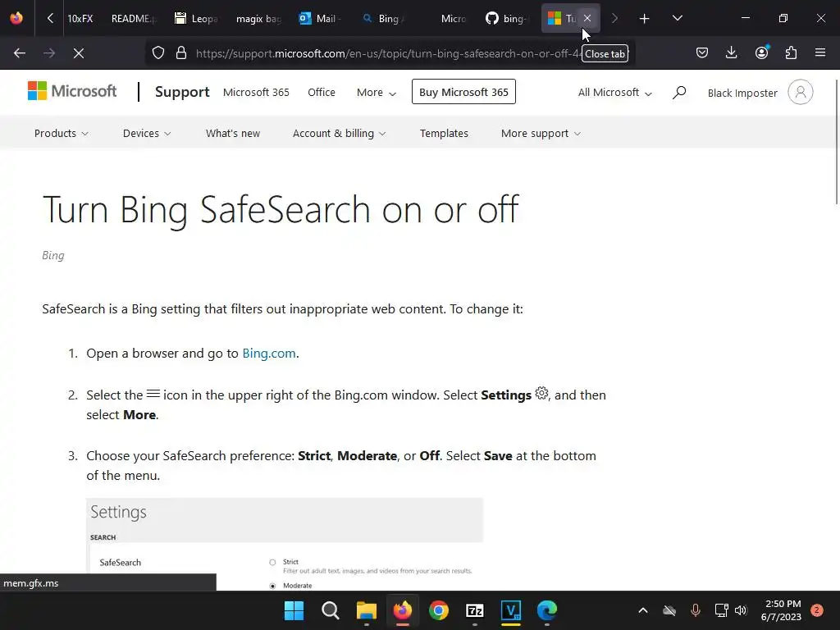Viewport: 840px width, 630px height.
Task: View site security padlock info
Action: pos(181,53)
